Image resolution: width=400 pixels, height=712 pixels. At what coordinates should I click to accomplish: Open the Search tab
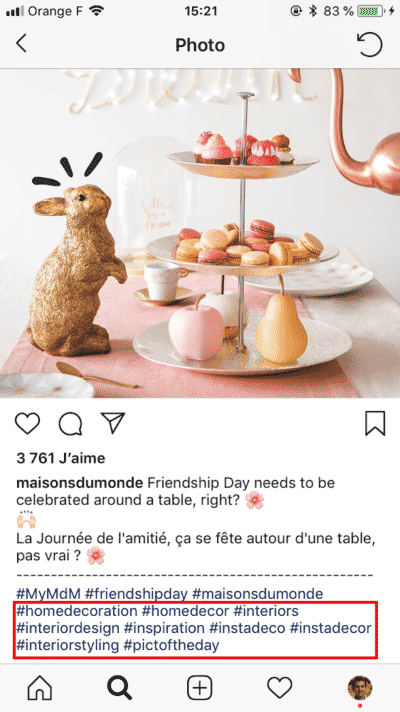[120, 688]
